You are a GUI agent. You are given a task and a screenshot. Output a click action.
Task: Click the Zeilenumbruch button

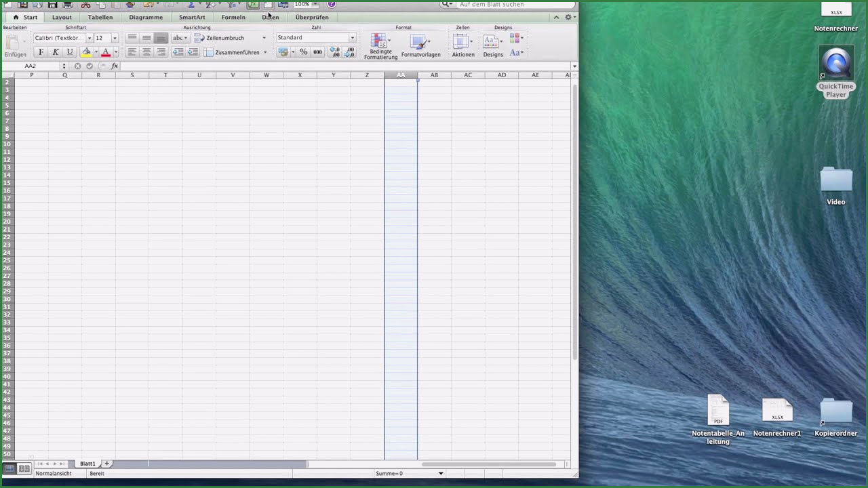(224, 38)
